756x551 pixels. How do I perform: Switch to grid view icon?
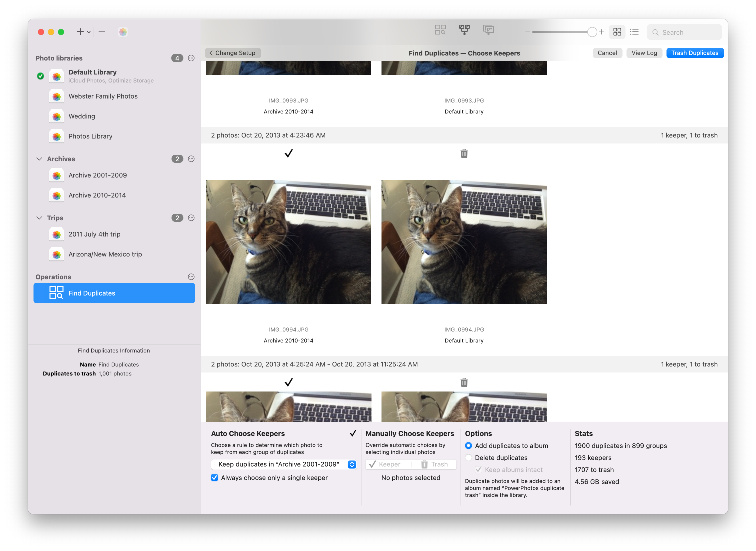click(617, 32)
